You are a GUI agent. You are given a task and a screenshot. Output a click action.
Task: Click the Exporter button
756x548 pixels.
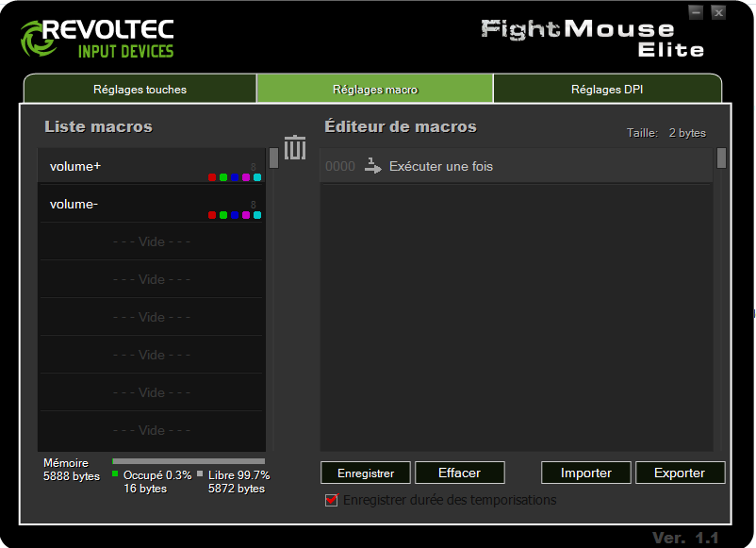680,473
